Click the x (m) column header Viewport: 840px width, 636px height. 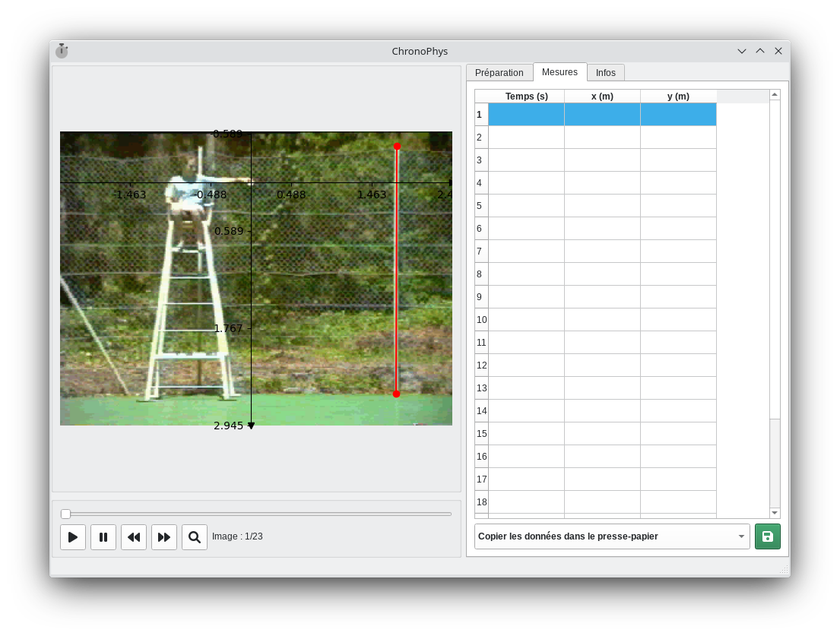pos(602,97)
